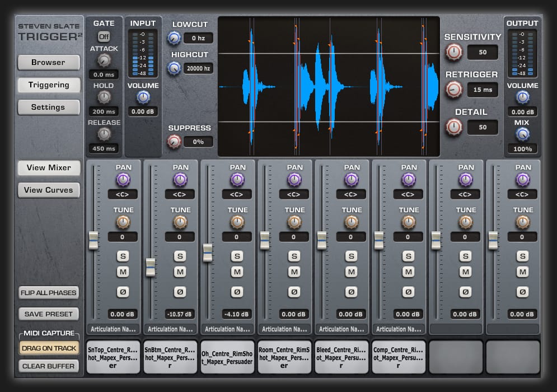
Task: Click Bleed_Centre channel Tune knob
Action: (x=352, y=222)
